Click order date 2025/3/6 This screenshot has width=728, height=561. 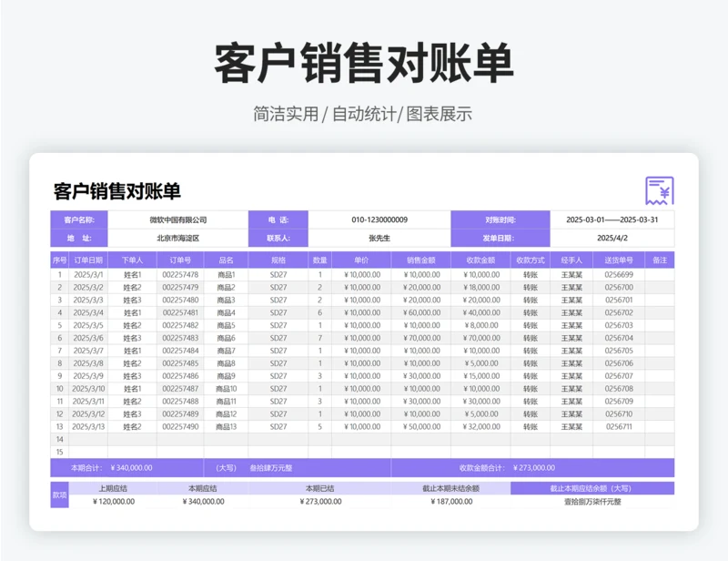[x=88, y=338]
